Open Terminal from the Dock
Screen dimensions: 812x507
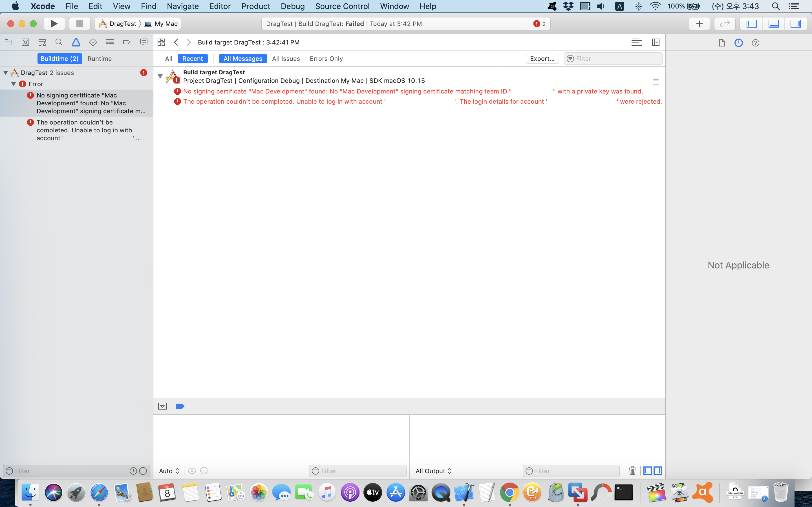[x=623, y=492]
